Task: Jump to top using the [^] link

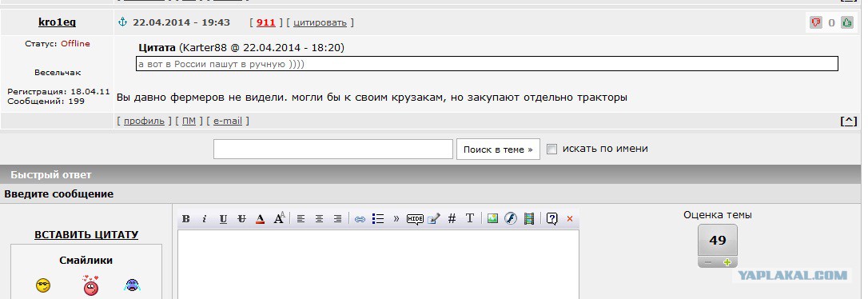Action: tap(849, 121)
